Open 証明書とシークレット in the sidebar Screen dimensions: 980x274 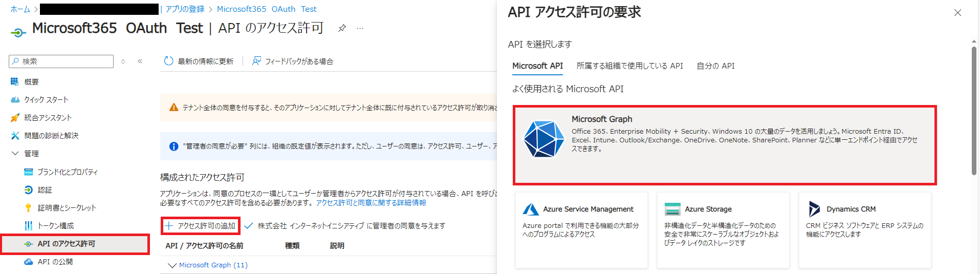tap(67, 208)
